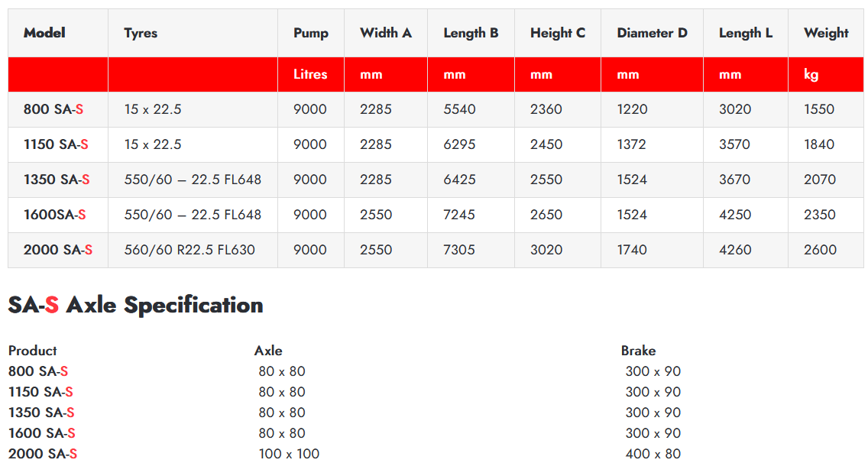Viewport: 868px width, 463px height.
Task: Select the 800 SA-S model in table
Action: [53, 109]
